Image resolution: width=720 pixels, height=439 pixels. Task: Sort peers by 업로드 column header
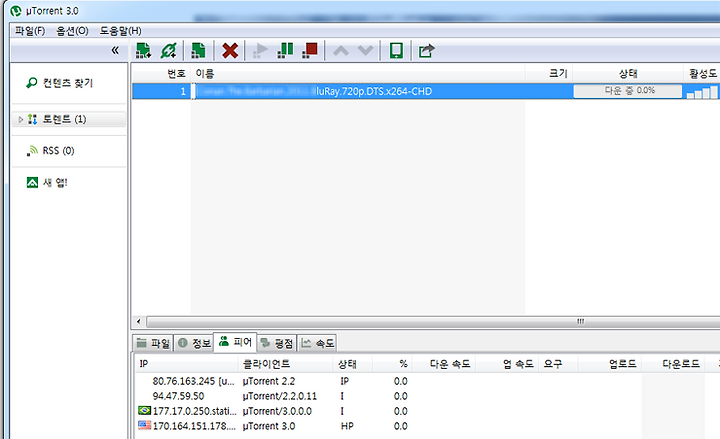[x=610, y=364]
